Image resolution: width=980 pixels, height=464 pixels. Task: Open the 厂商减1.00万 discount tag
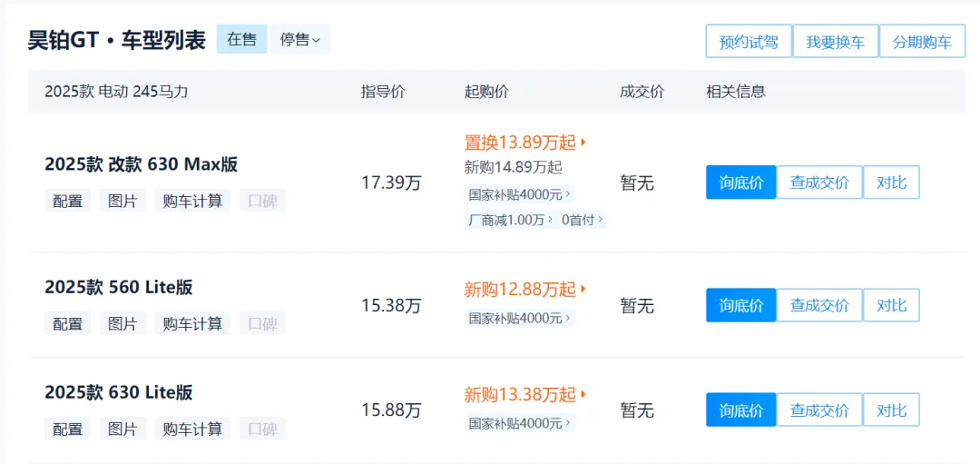point(508,220)
